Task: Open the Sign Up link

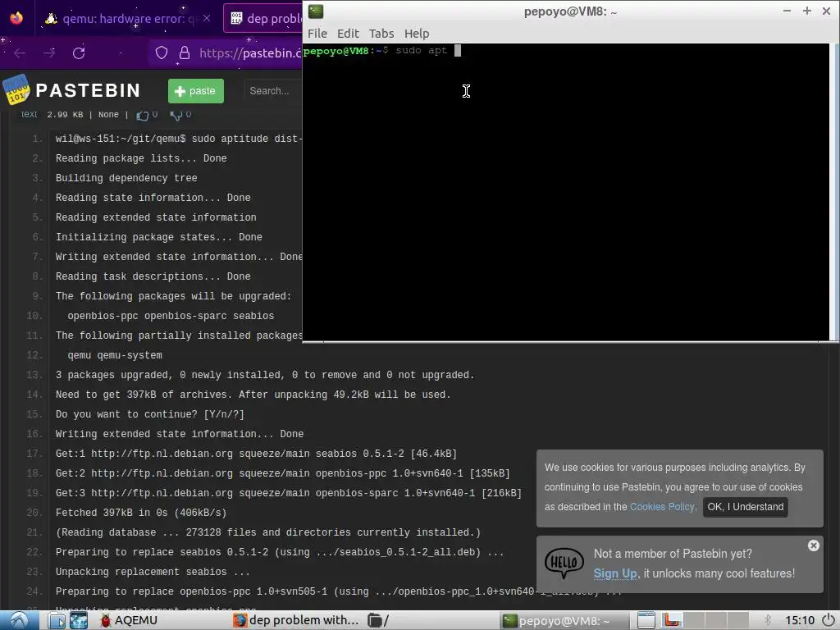Action: (615, 573)
